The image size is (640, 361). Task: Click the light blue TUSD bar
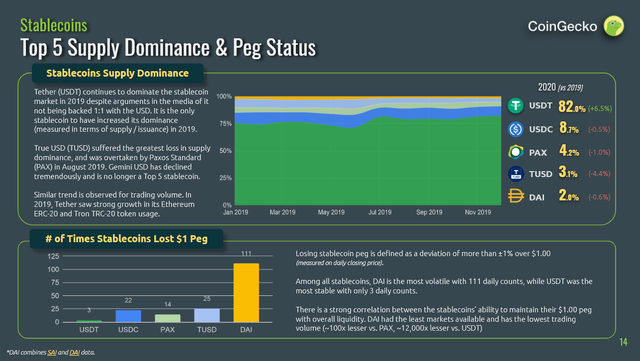(x=207, y=315)
